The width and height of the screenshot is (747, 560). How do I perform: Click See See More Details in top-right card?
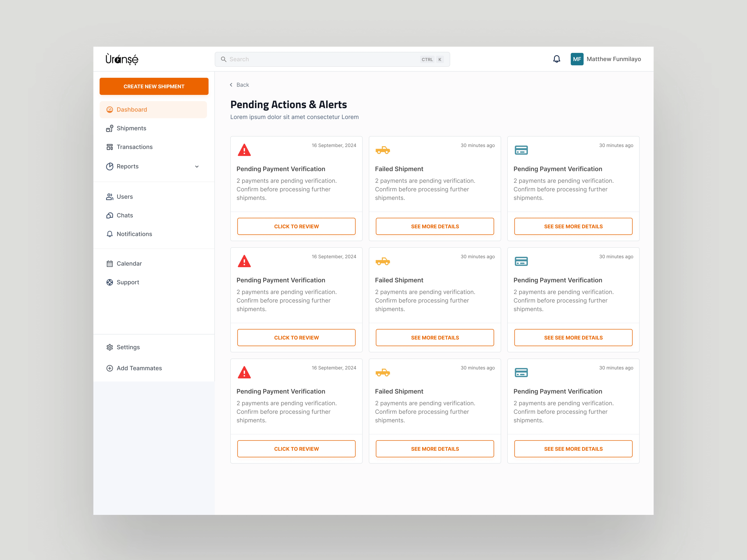(573, 227)
